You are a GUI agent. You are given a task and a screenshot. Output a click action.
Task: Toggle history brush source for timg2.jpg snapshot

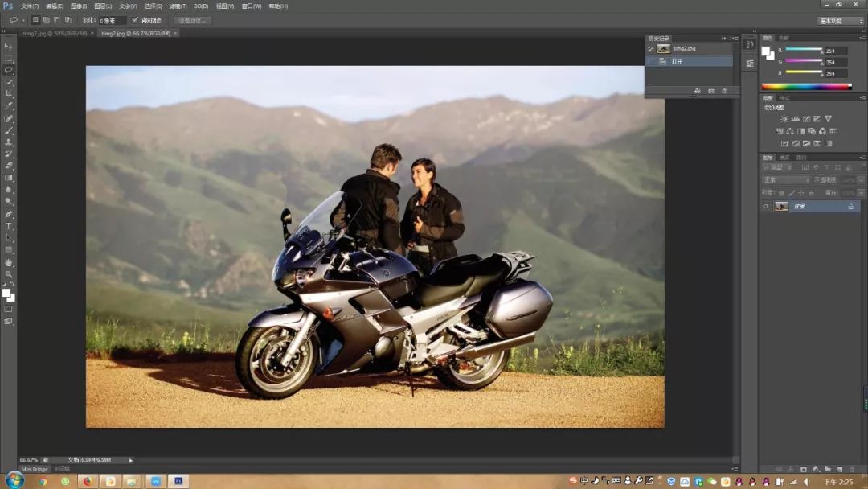tap(651, 49)
